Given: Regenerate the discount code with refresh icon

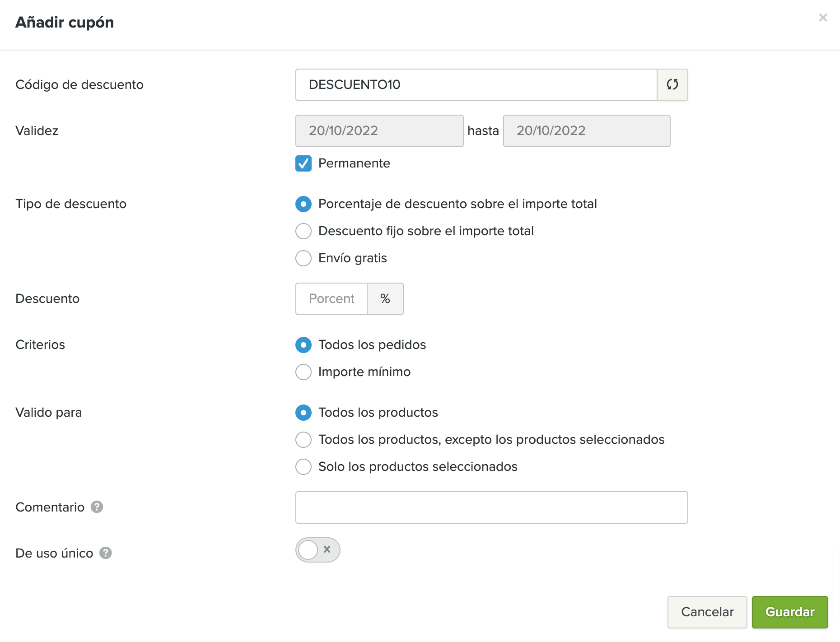Looking at the screenshot, I should pos(672,85).
